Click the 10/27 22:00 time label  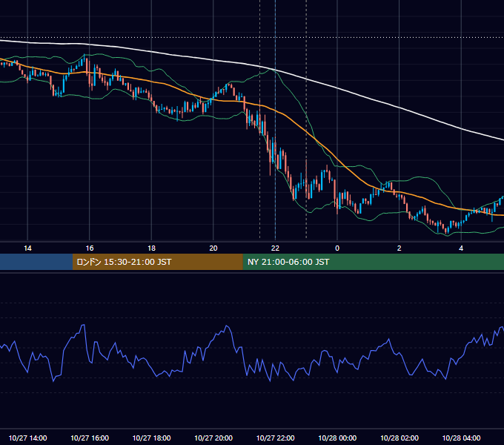coord(275,438)
